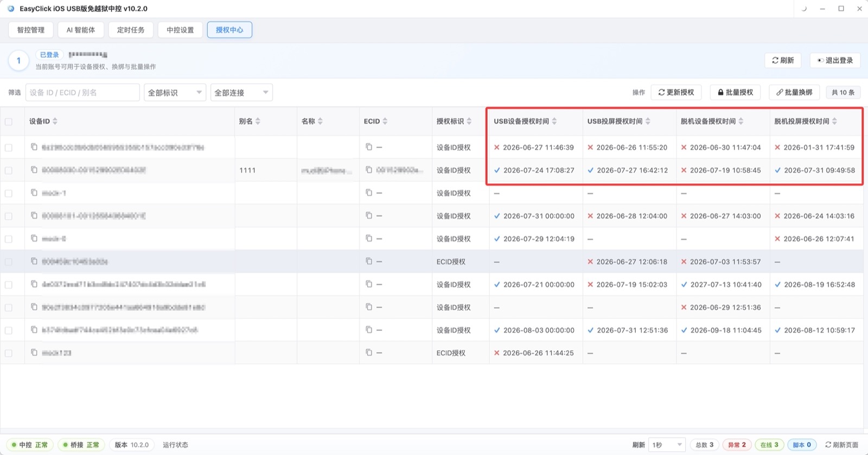Open the 智控管理 tab

(31, 30)
